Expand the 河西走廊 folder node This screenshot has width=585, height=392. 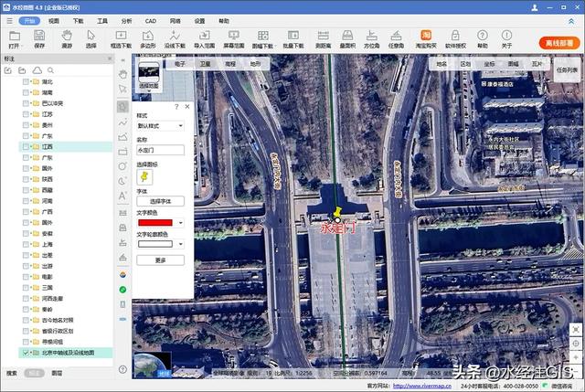[31, 299]
